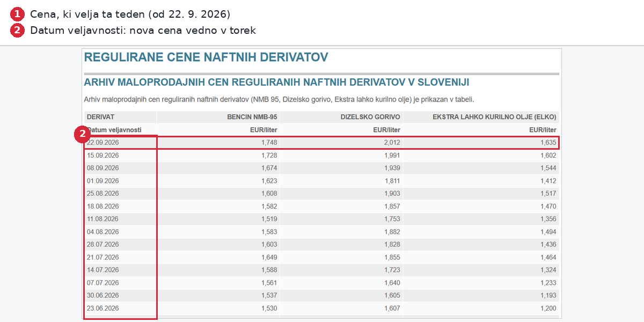Select the date cell '30.06.2026'
Image resolution: width=644 pixels, height=322 pixels.
tap(103, 295)
